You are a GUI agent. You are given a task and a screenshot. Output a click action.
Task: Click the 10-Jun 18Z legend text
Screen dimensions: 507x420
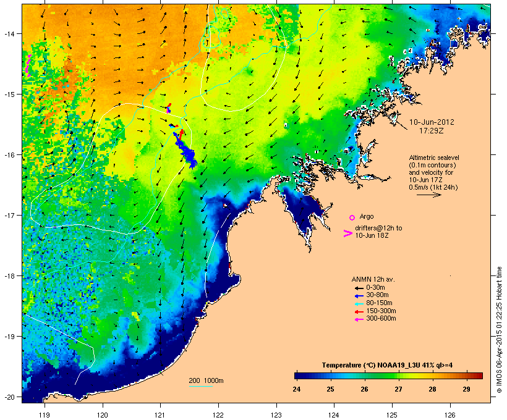point(372,235)
